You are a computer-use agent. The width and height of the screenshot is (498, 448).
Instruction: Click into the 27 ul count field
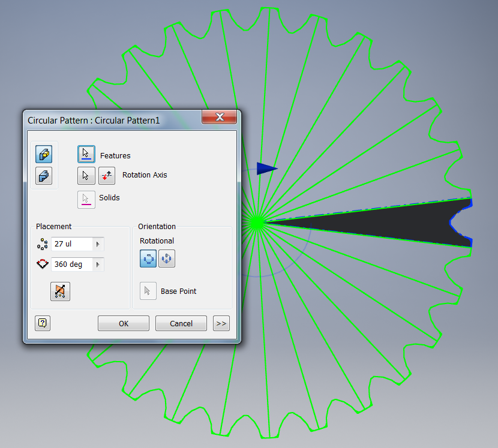[73, 244]
